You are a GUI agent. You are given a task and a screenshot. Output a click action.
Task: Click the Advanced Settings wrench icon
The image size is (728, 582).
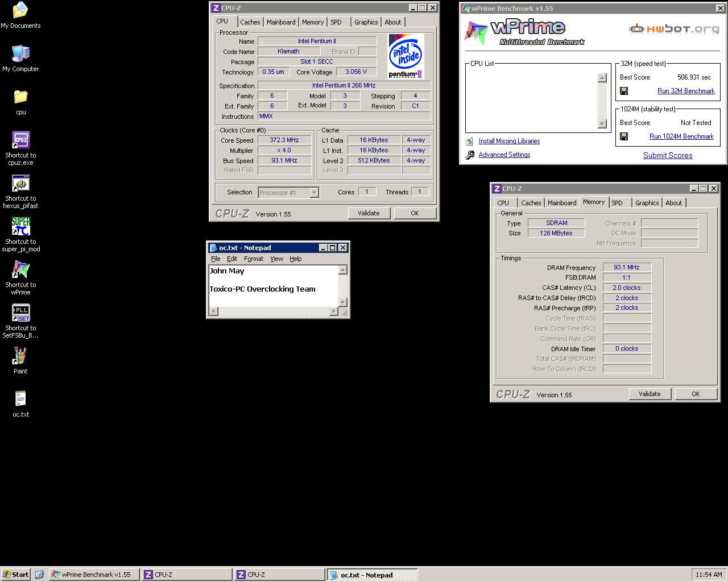(x=470, y=155)
